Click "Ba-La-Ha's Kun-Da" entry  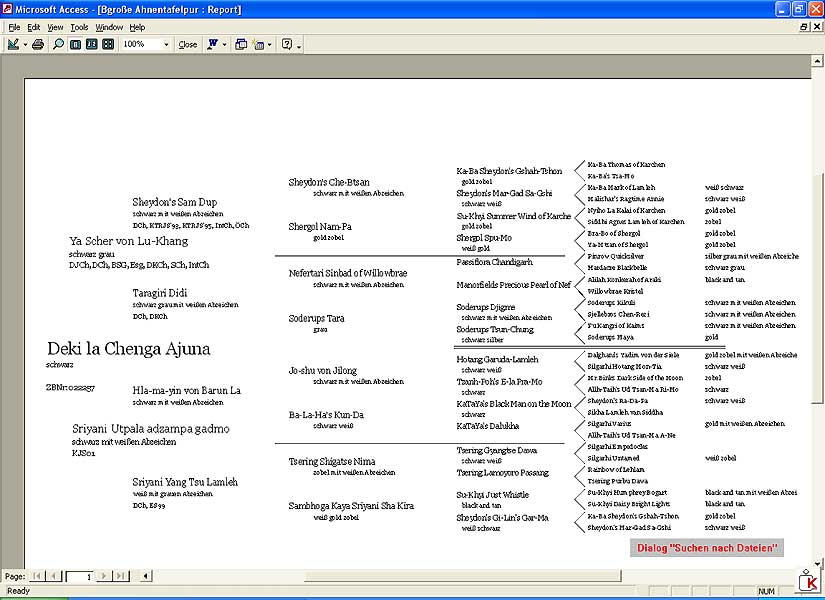[326, 415]
